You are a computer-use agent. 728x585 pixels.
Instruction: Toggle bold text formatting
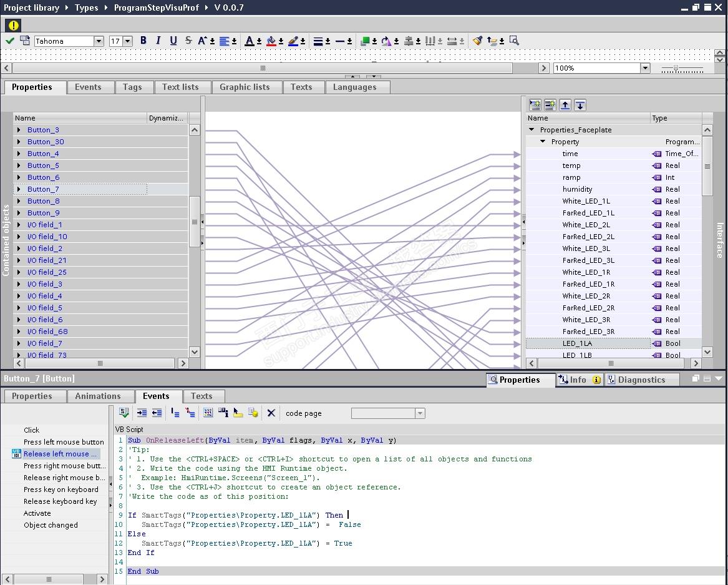tap(143, 41)
